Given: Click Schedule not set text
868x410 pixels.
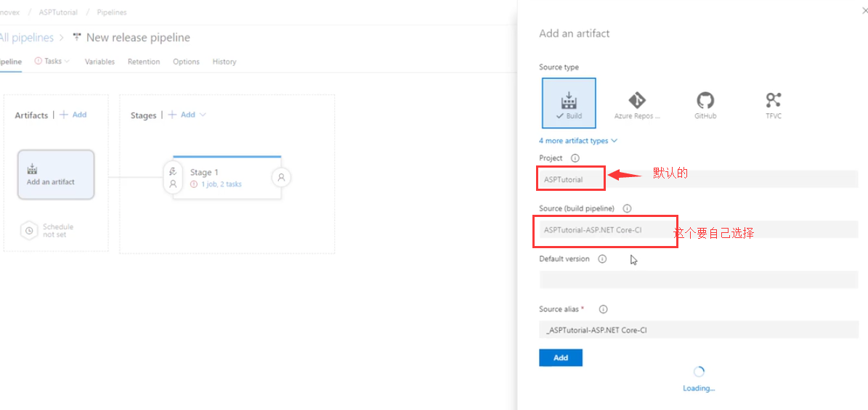Looking at the screenshot, I should coord(58,230).
